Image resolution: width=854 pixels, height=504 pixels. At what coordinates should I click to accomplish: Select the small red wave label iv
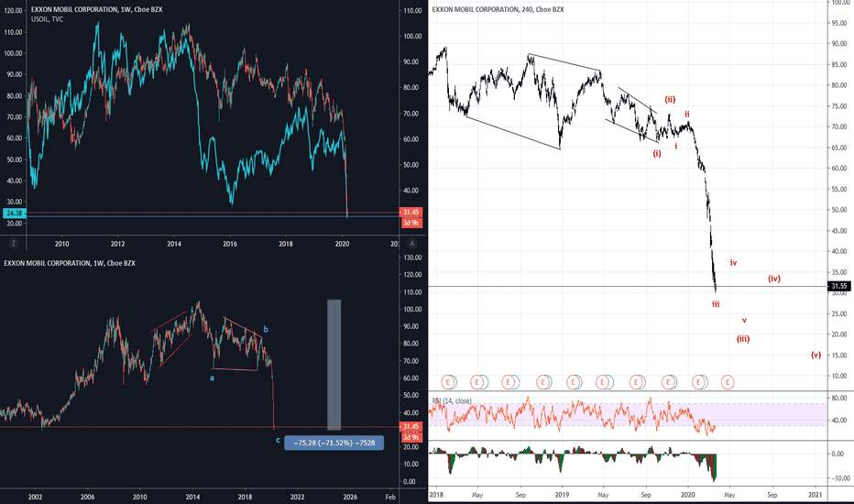[733, 263]
